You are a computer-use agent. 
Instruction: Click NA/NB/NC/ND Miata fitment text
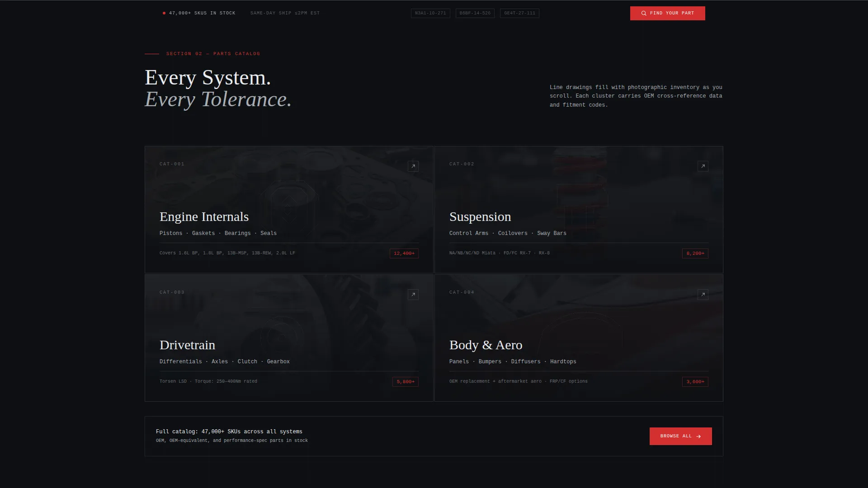(x=500, y=253)
